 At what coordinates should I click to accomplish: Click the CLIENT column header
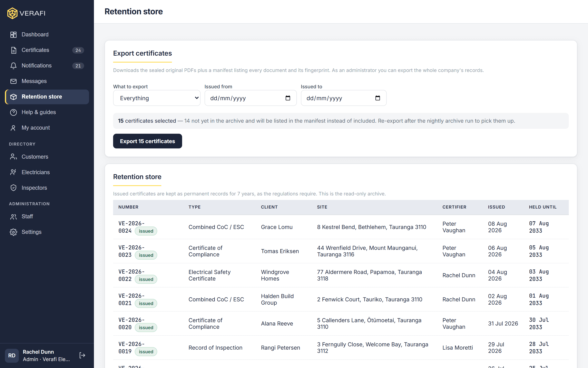(269, 207)
